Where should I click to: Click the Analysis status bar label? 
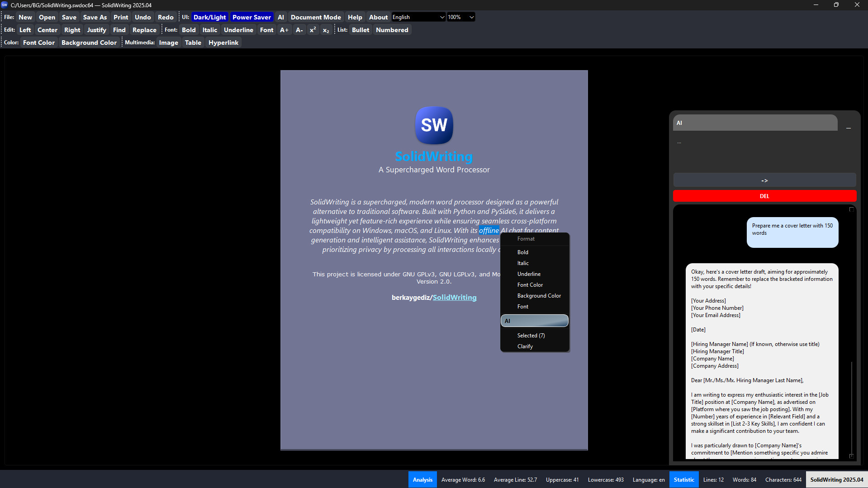[422, 480]
